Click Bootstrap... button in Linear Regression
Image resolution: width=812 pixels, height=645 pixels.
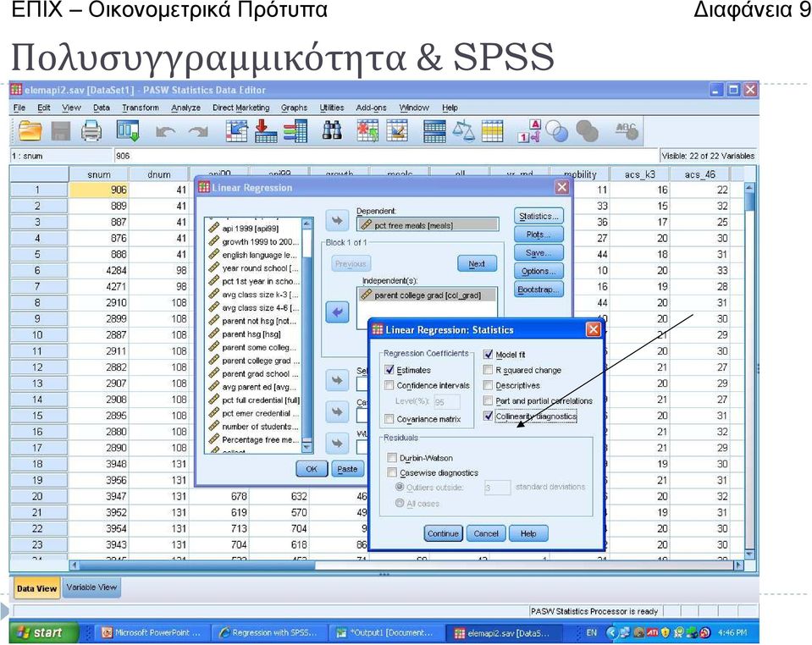(x=539, y=289)
